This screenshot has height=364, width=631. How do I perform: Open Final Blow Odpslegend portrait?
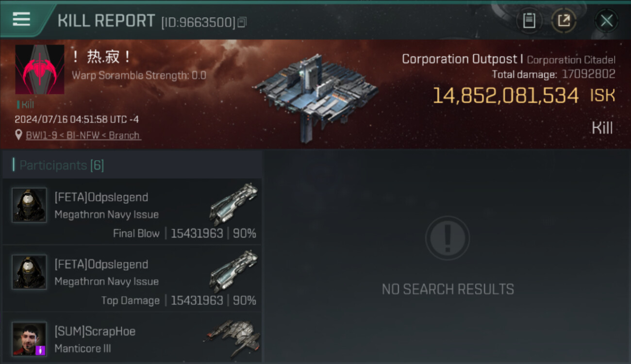pos(29,205)
